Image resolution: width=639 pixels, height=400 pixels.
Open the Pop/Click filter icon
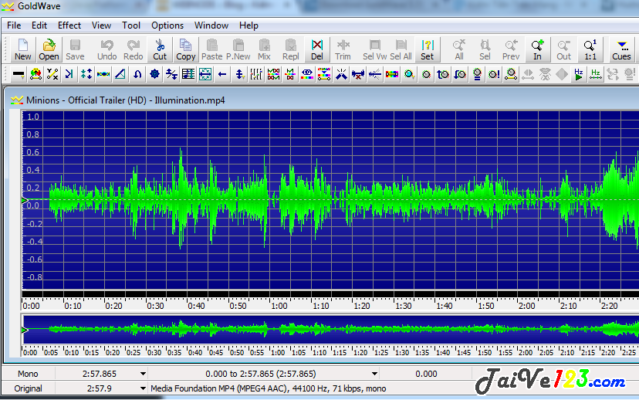[x=341, y=74]
